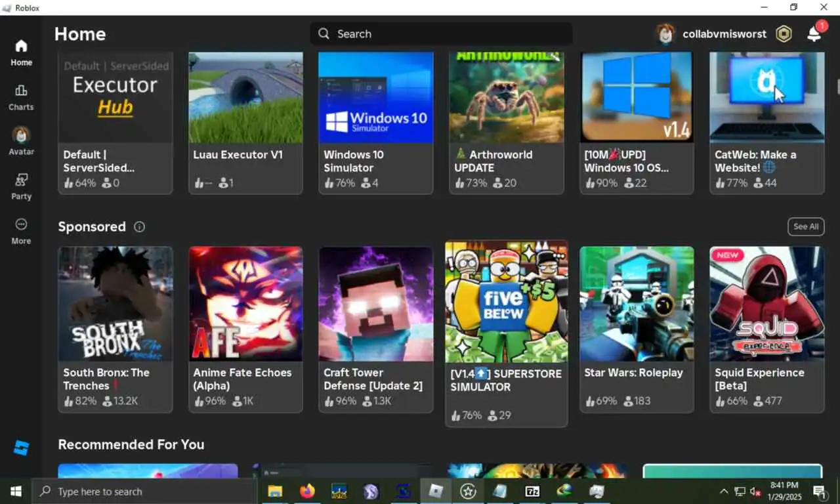Screen dimensions: 840x504
Task: Go to the Avatar section
Action: (x=21, y=141)
